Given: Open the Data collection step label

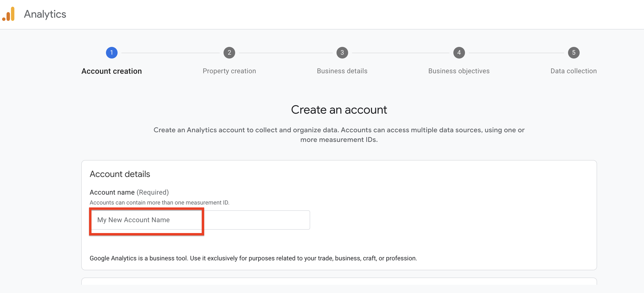Looking at the screenshot, I should pyautogui.click(x=574, y=71).
